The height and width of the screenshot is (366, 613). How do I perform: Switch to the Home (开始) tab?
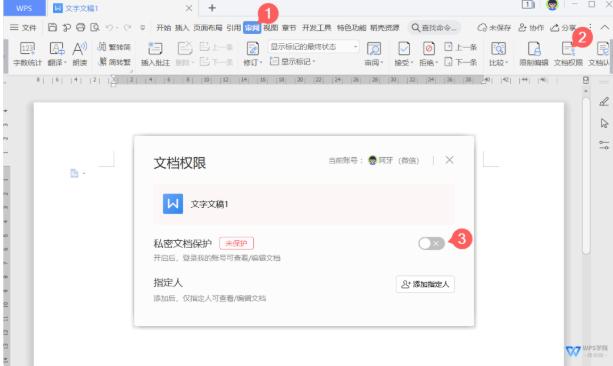pyautogui.click(x=163, y=27)
